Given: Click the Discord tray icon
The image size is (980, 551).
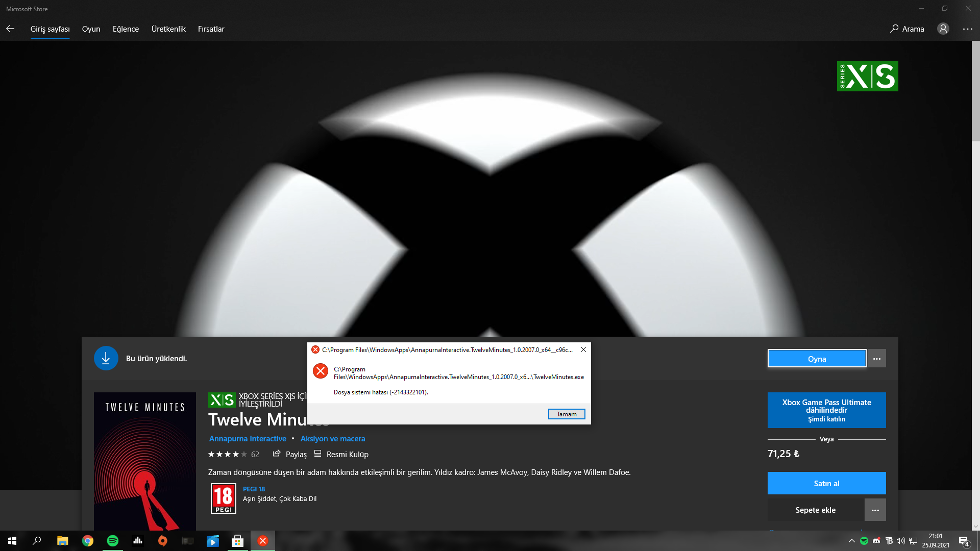Looking at the screenshot, I should [x=876, y=541].
